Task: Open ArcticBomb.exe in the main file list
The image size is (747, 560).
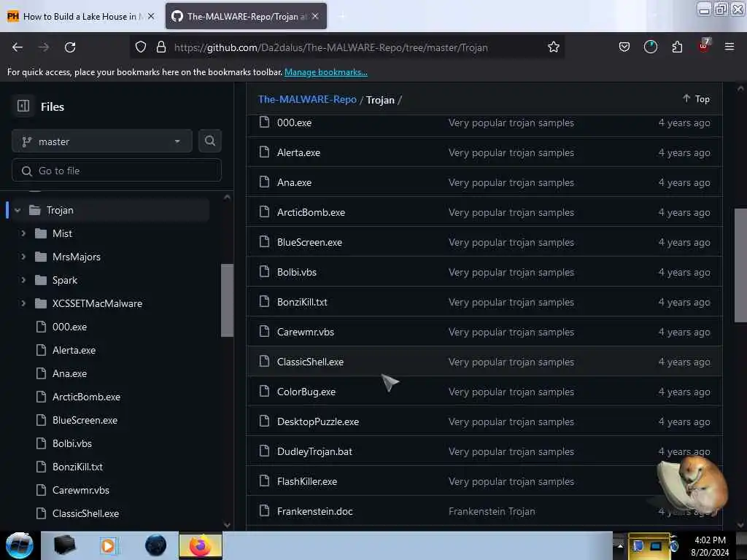Action: click(311, 212)
